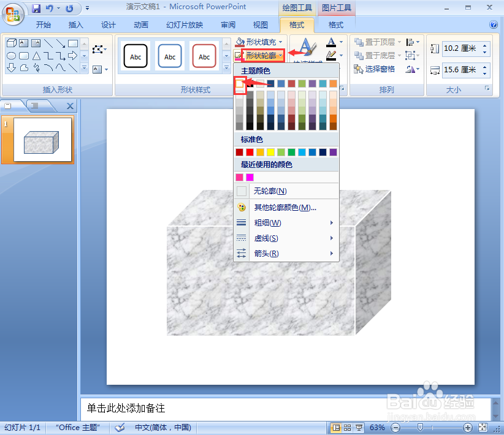Screen dimensions: 504x435
Task: Open Quick Access Toolbar customize arrow
Action: click(88, 8)
